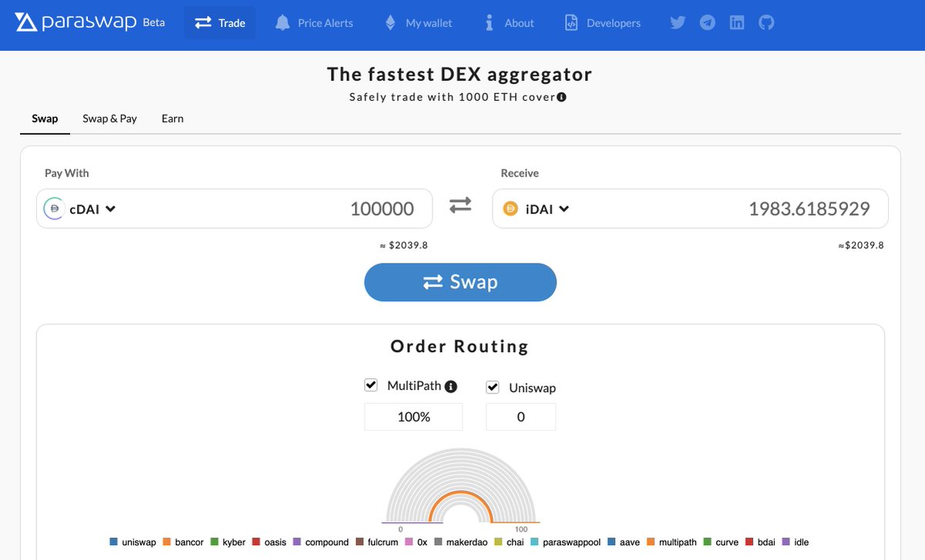Image resolution: width=925 pixels, height=560 pixels.
Task: Click the aave legend swatch
Action: point(613,542)
